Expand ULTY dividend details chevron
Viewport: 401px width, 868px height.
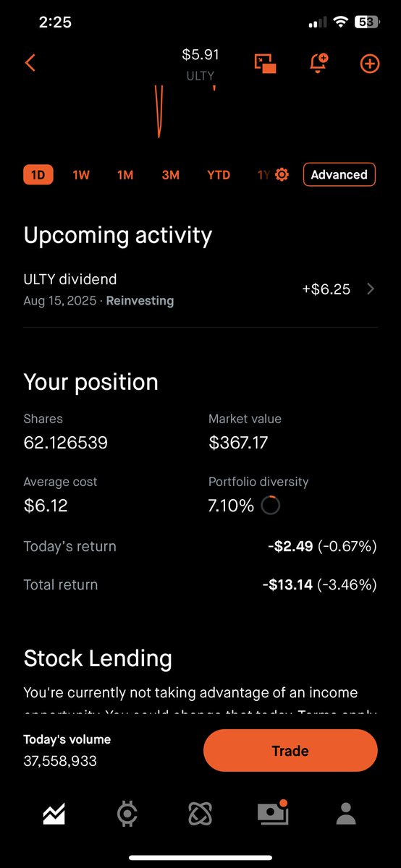coord(371,289)
